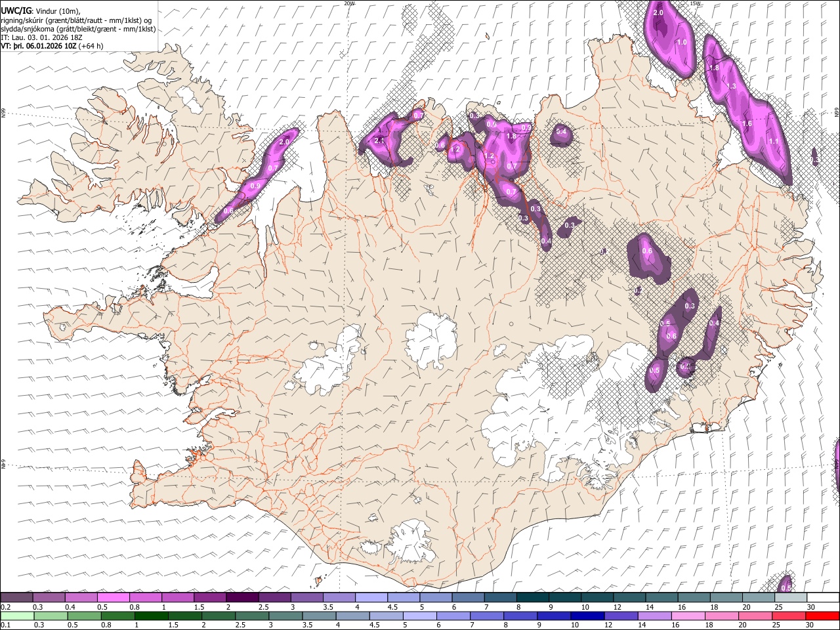The width and height of the screenshot is (840, 630).
Task: Pick the darkest purple 2–2.5 snow scale swatch
Action: 242,597
